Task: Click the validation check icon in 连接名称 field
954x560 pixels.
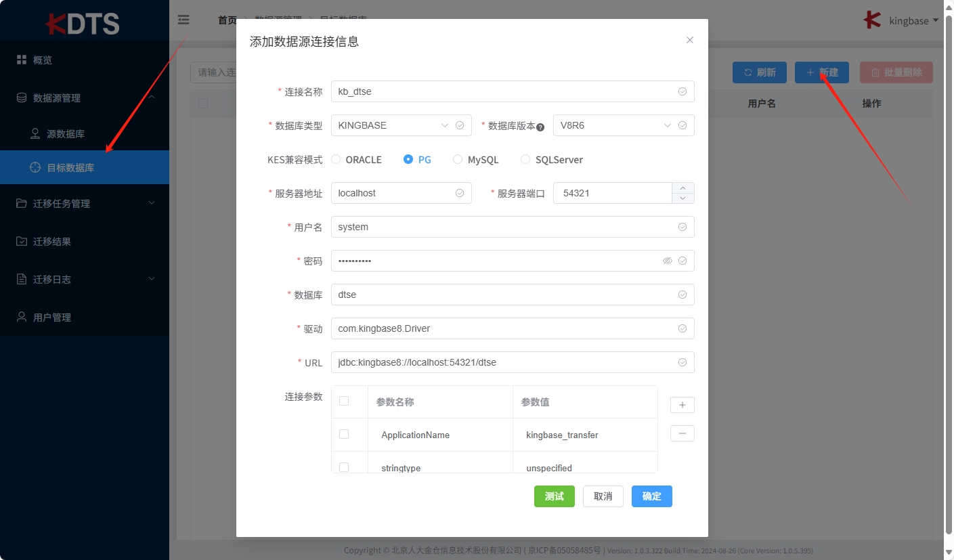Action: [x=682, y=91]
